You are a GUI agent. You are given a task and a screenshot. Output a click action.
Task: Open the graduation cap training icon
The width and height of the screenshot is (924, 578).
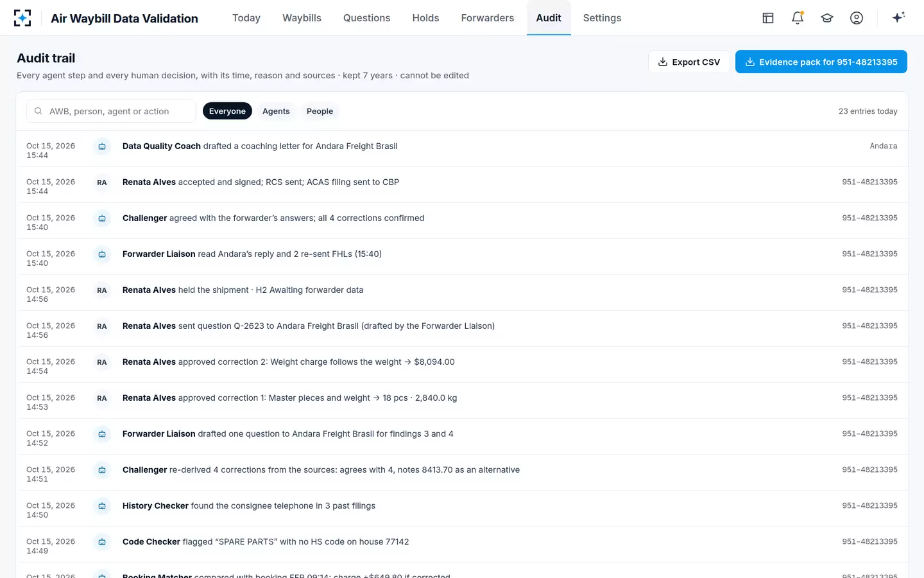[827, 18]
